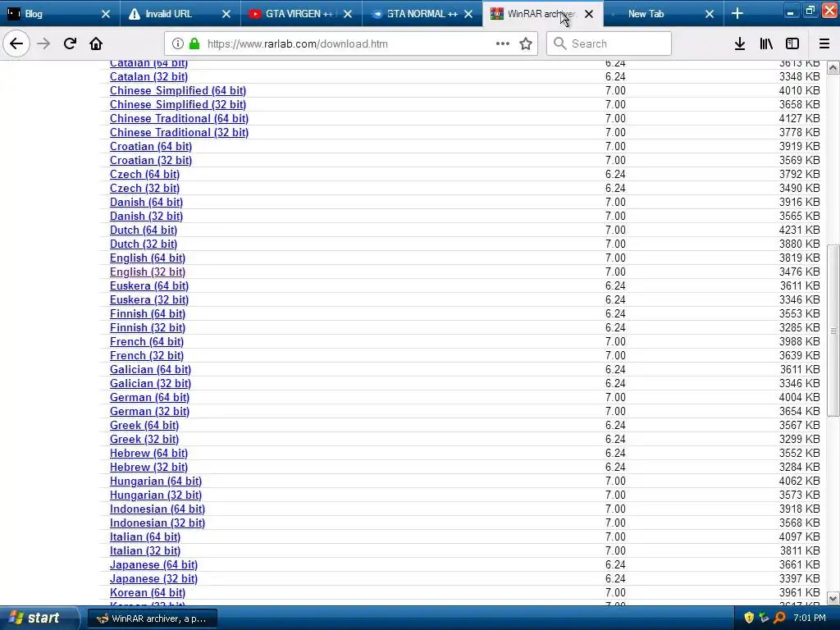Viewport: 840px width, 630px height.
Task: Click the green secure connection padlock
Action: coord(194,43)
